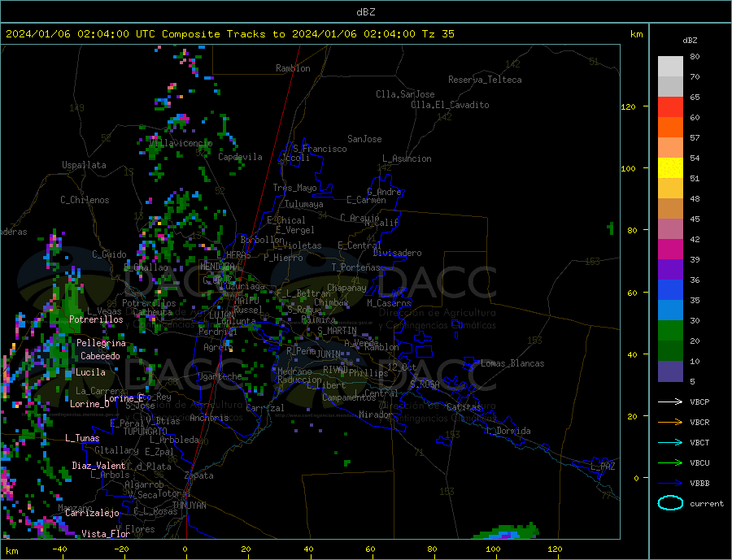Viewport: 732px width, 560px height.
Task: Click the orange VBCR arrow in legend
Action: [x=670, y=423]
